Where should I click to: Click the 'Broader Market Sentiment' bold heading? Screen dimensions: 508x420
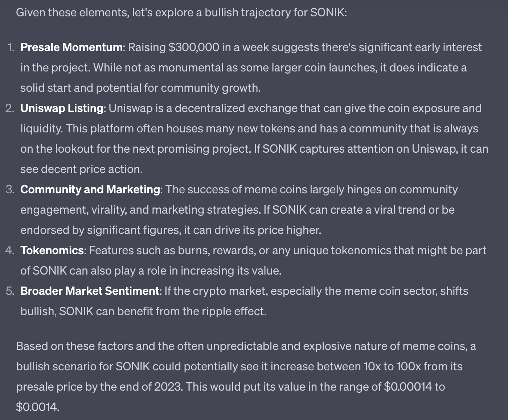(x=90, y=291)
